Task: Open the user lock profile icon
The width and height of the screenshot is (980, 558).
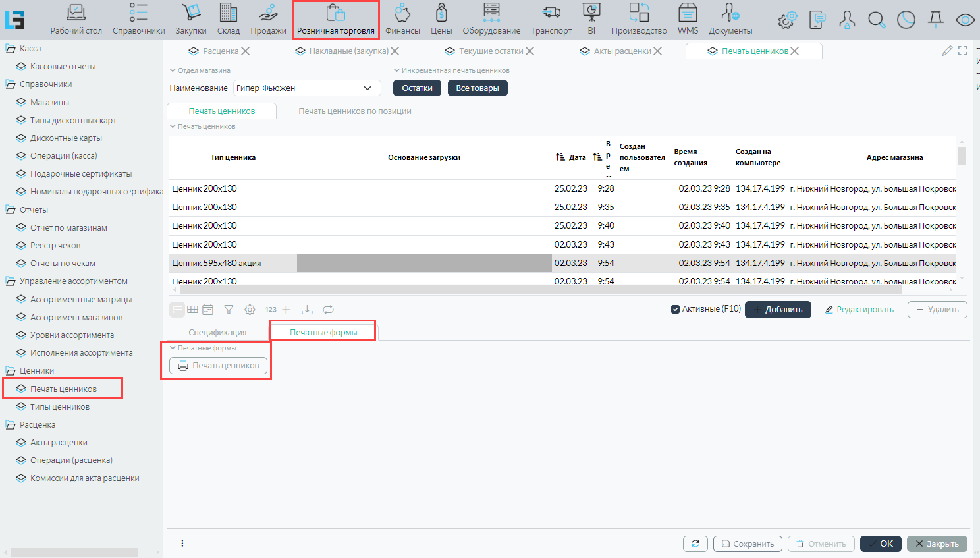Action: 847,20
